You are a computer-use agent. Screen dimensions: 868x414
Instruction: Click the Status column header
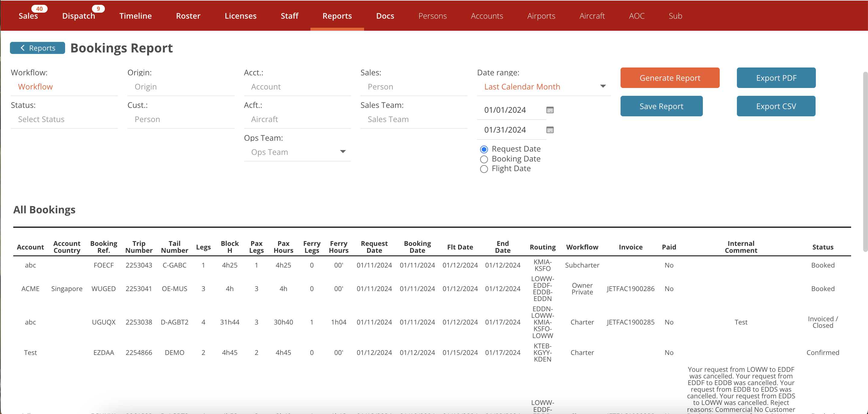pos(822,247)
